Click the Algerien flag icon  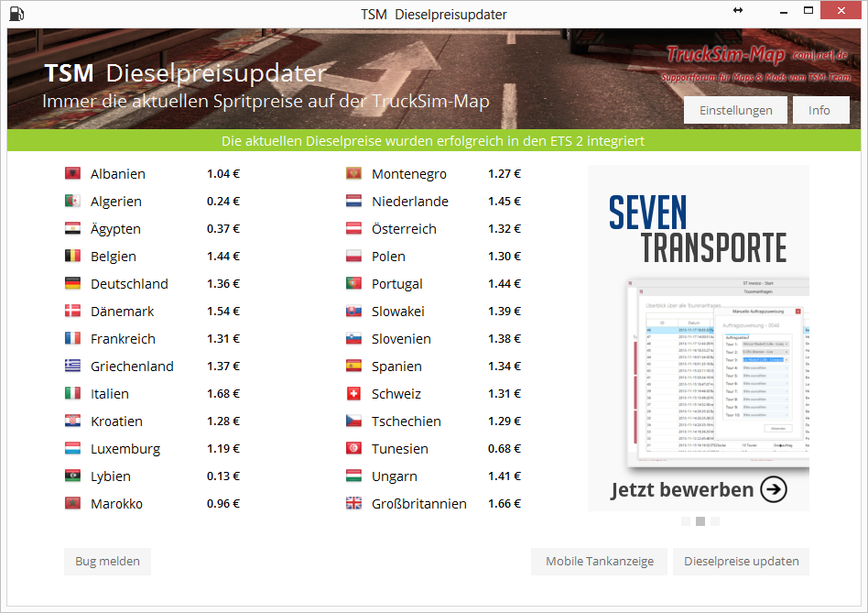coord(72,201)
